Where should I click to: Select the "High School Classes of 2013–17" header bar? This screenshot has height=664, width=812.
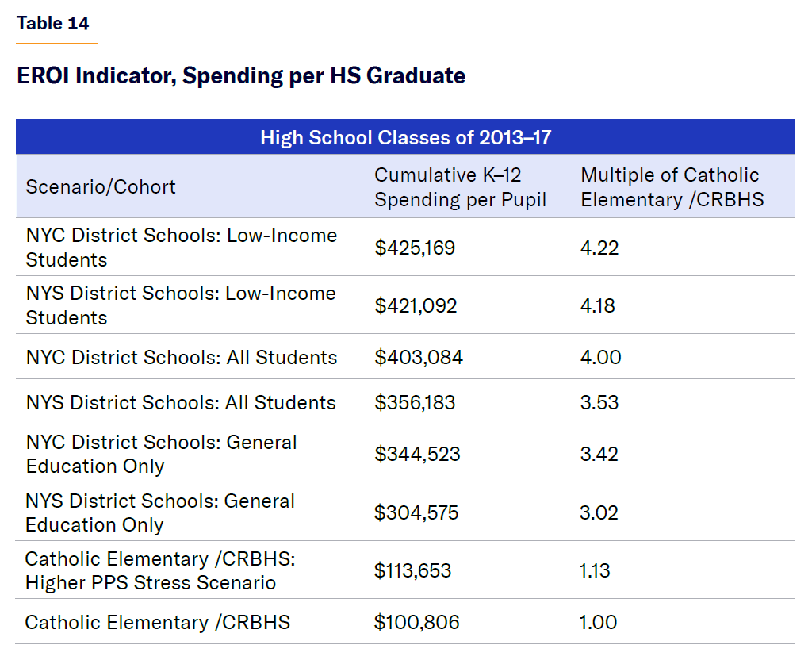[405, 137]
